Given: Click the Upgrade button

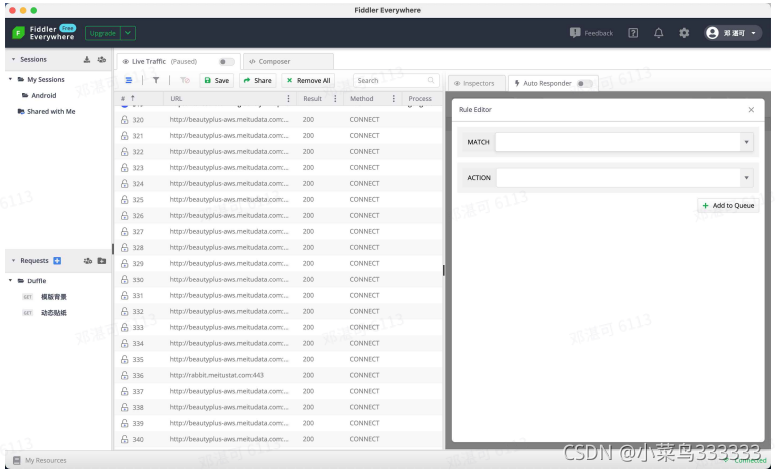Looking at the screenshot, I should [x=103, y=33].
